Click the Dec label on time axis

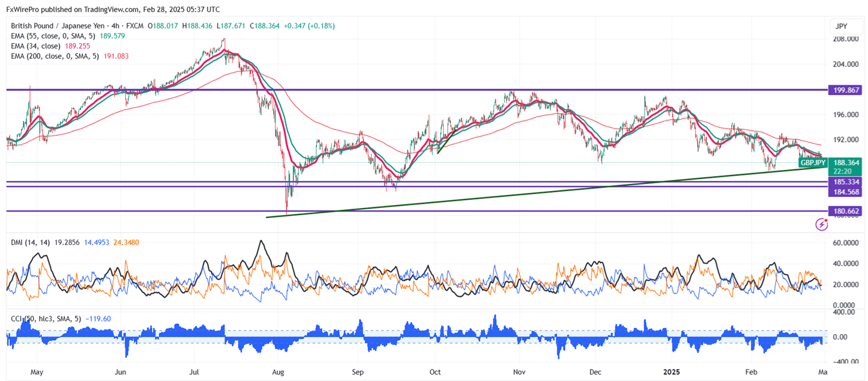pyautogui.click(x=595, y=372)
